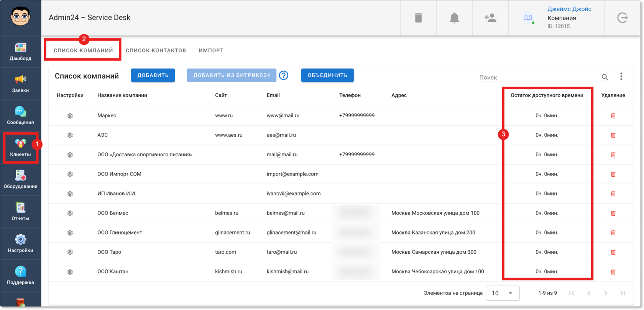Viewport: 644px width, 310px height.
Task: Click help question mark near Битрикс24 button
Action: point(284,75)
